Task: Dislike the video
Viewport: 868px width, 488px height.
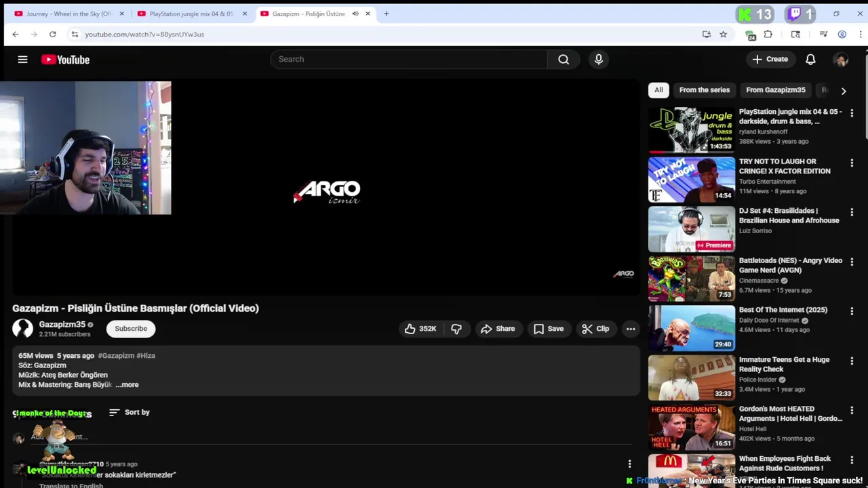Action: tap(456, 329)
